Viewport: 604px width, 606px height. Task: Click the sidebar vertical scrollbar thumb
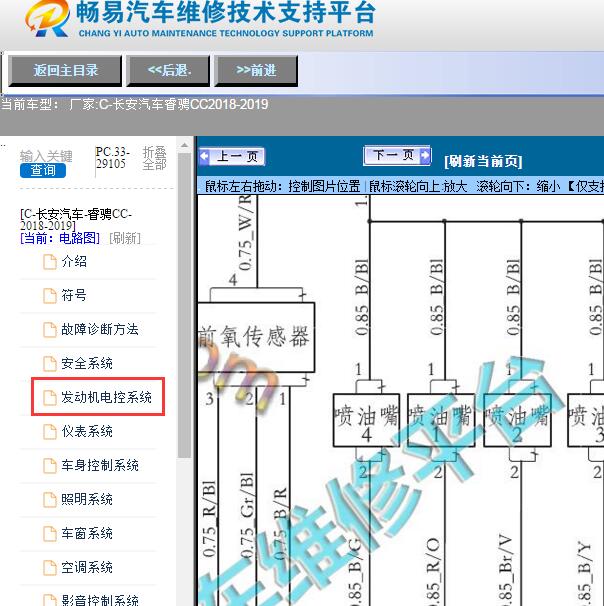(x=184, y=305)
